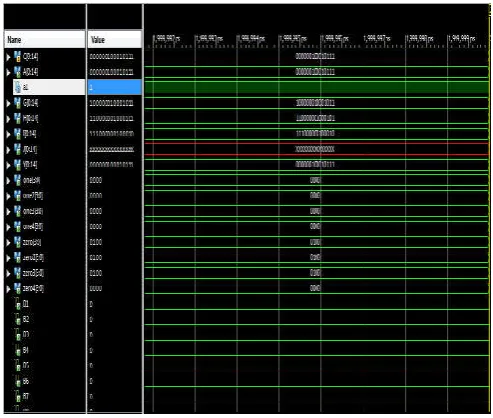Expand the A[0:14] bus
The height and width of the screenshot is (418, 493).
coord(9,72)
